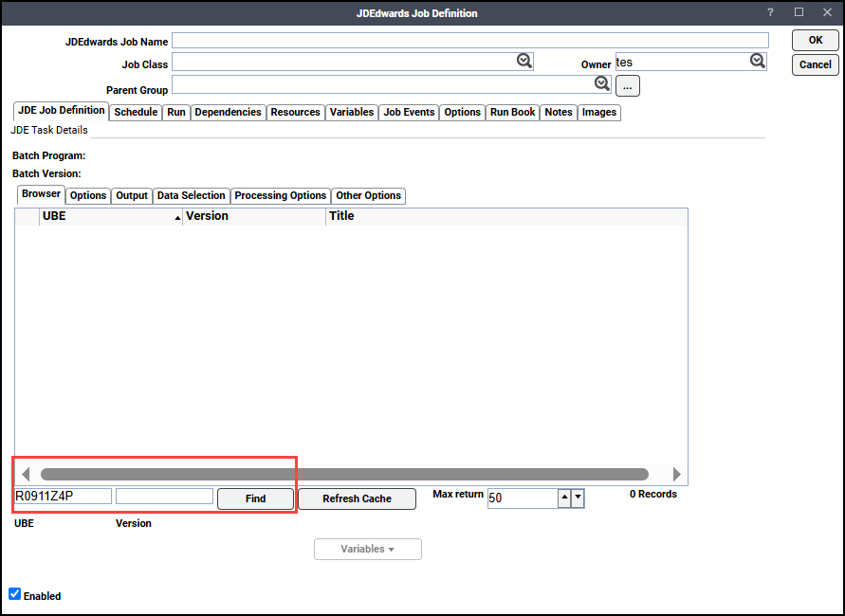Viewport: 845px width, 616px height.
Task: Click the left scroll arrow of the grid
Action: pos(26,474)
